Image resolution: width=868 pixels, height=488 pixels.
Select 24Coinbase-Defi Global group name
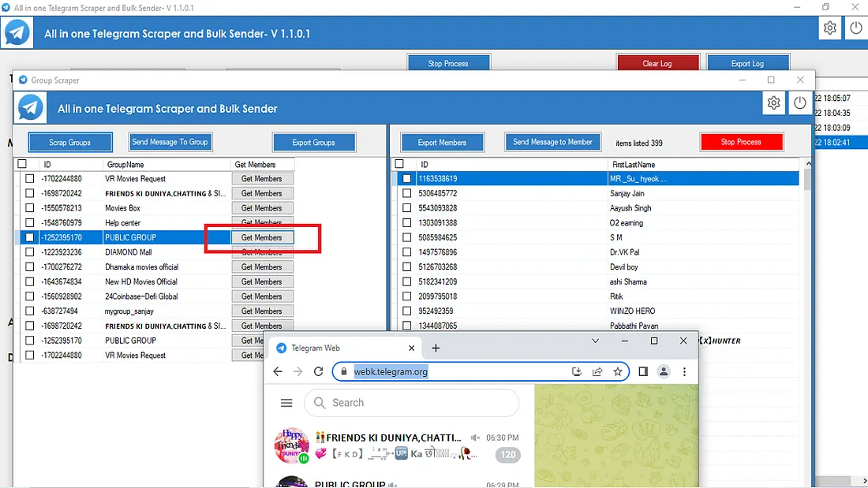[x=141, y=296]
